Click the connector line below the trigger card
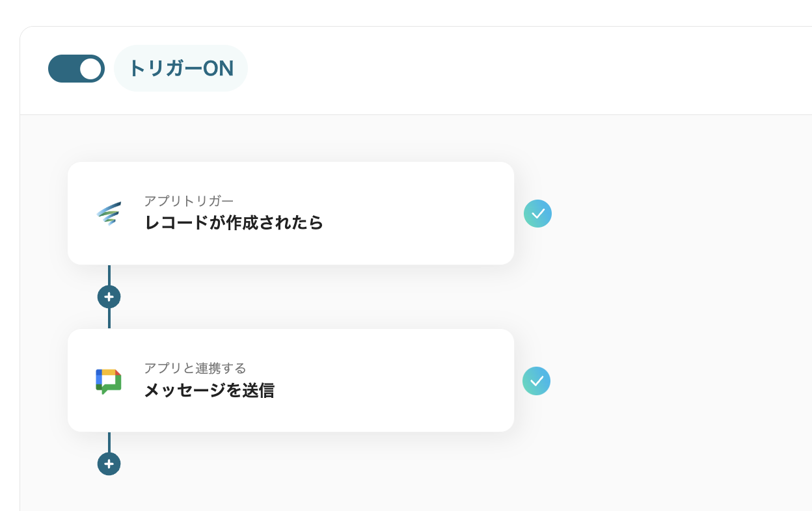This screenshot has height=511, width=812. (x=109, y=274)
